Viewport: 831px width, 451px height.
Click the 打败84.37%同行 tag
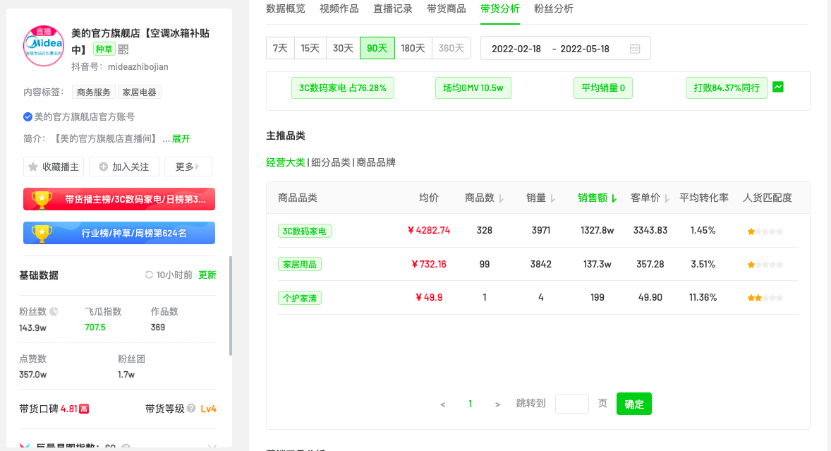point(726,88)
